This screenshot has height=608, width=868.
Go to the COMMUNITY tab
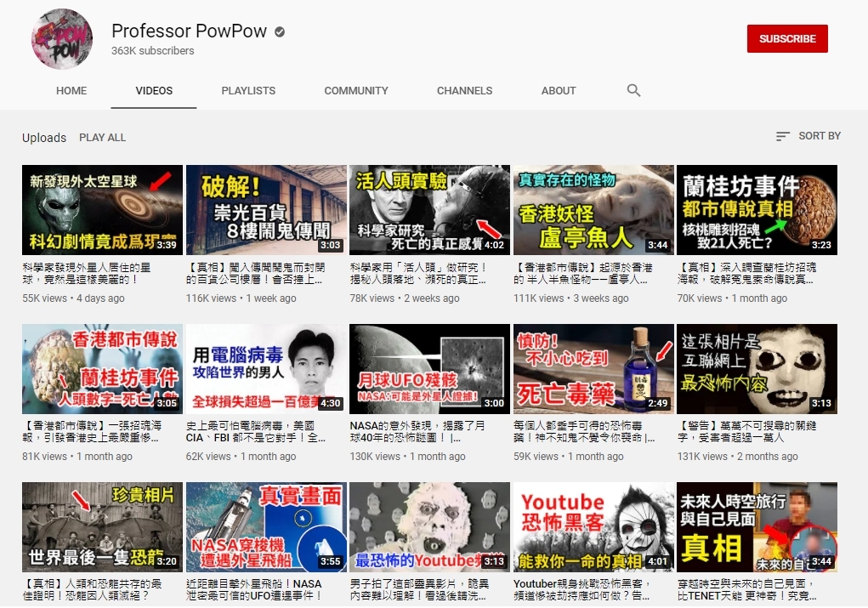click(x=356, y=91)
